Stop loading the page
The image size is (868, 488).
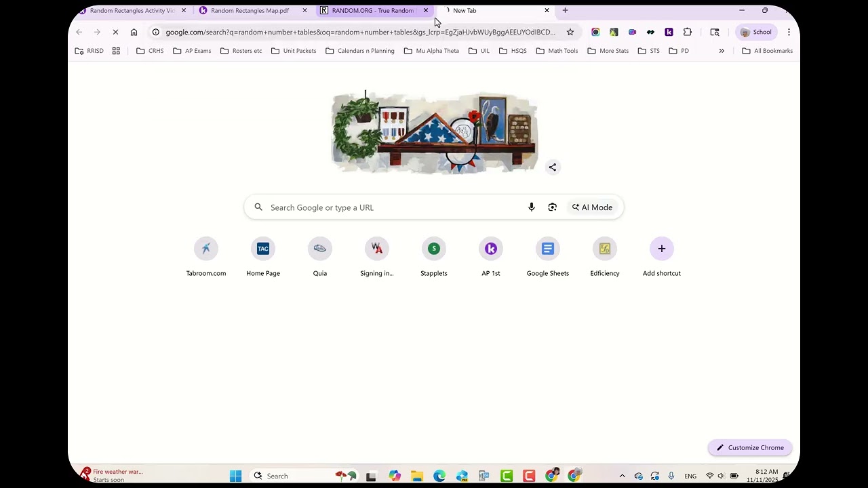115,32
